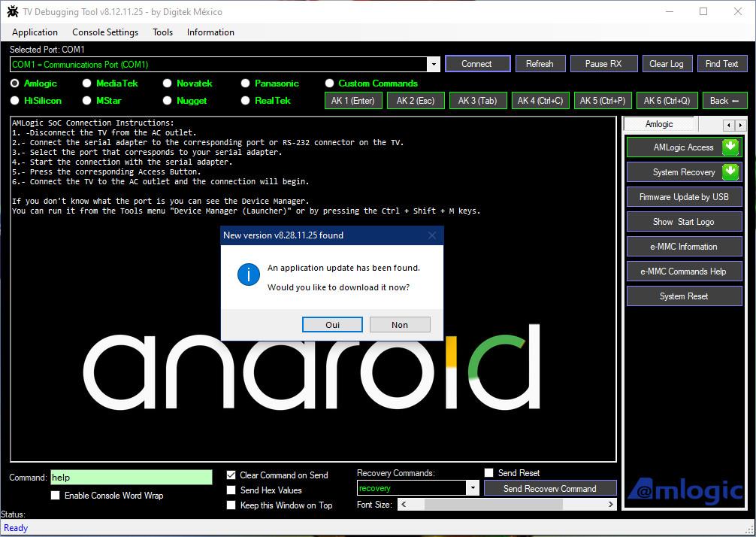
Task: Click Non to decline the update
Action: tap(400, 325)
